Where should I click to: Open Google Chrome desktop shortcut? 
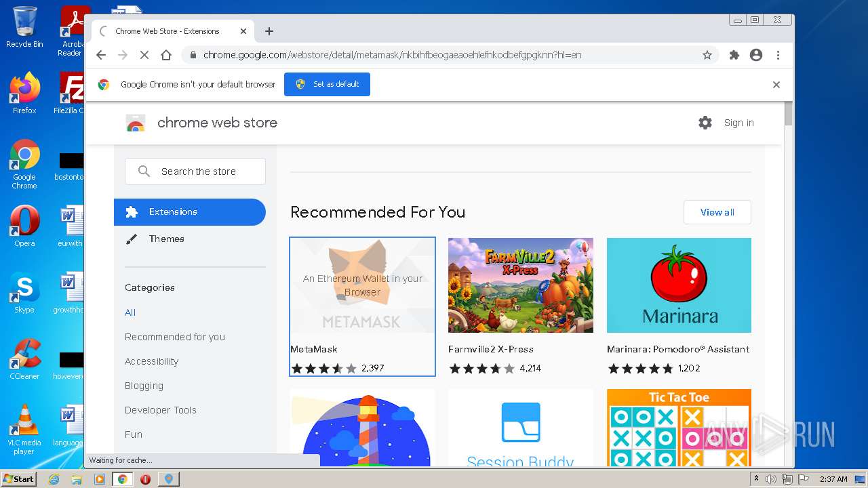coord(24,165)
